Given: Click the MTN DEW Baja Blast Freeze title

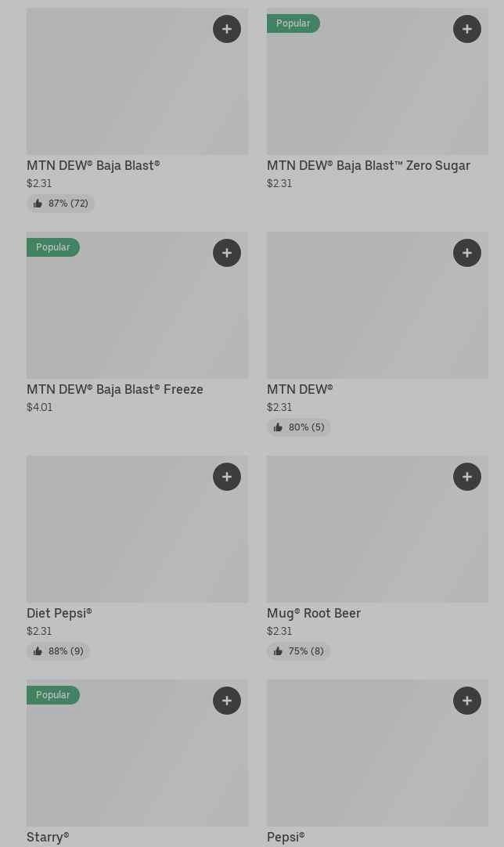Looking at the screenshot, I should pyautogui.click(x=115, y=389).
